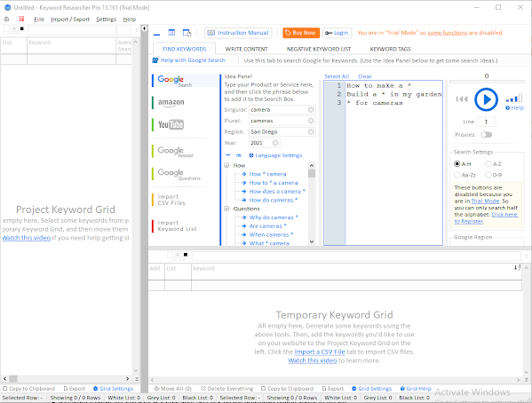
Task: Open the Import / Export menu
Action: pyautogui.click(x=70, y=20)
